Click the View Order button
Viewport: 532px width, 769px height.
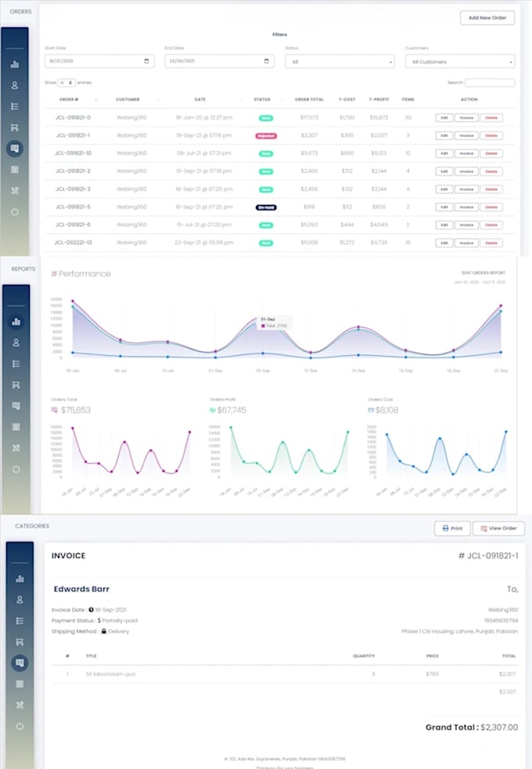(498, 528)
